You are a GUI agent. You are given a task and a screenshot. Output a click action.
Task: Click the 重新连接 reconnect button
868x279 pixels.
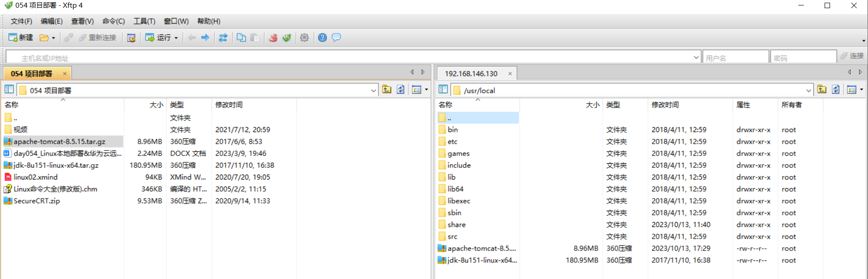[97, 38]
